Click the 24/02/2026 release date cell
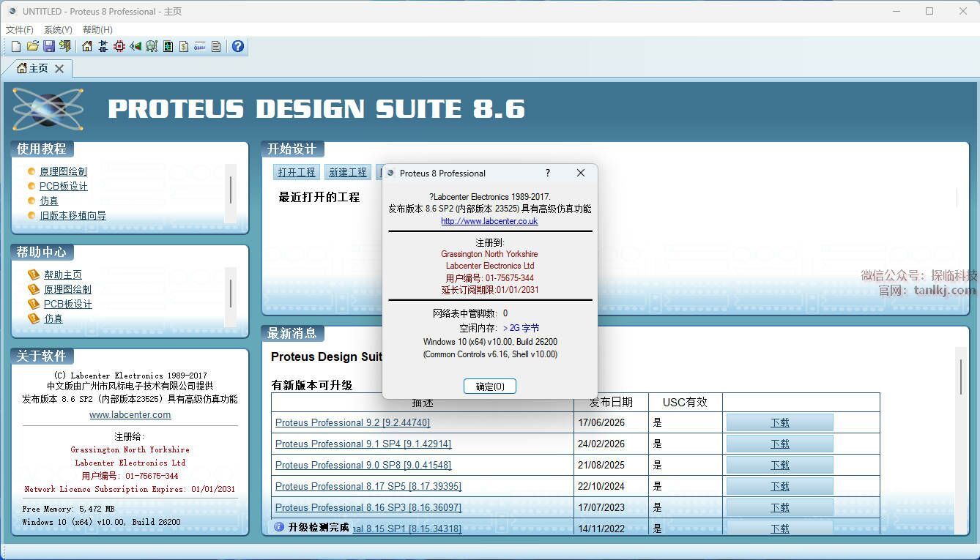Image resolution: width=980 pixels, height=560 pixels. (611, 444)
